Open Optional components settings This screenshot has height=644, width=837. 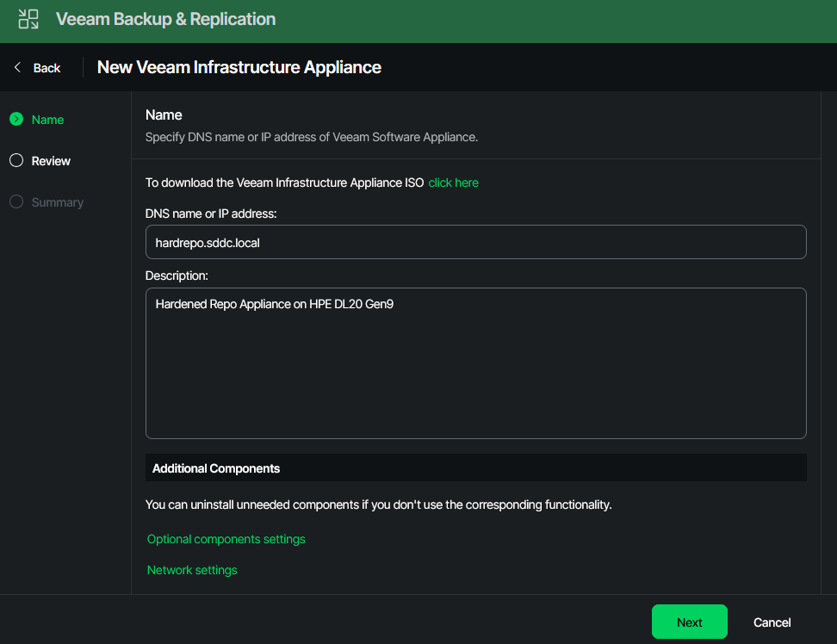226,539
